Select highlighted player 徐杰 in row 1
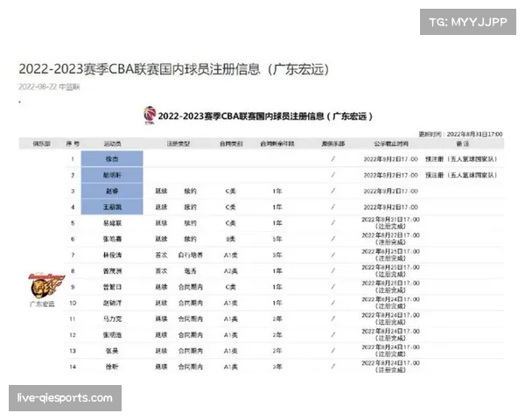This screenshot has height=420, width=525. tap(112, 158)
